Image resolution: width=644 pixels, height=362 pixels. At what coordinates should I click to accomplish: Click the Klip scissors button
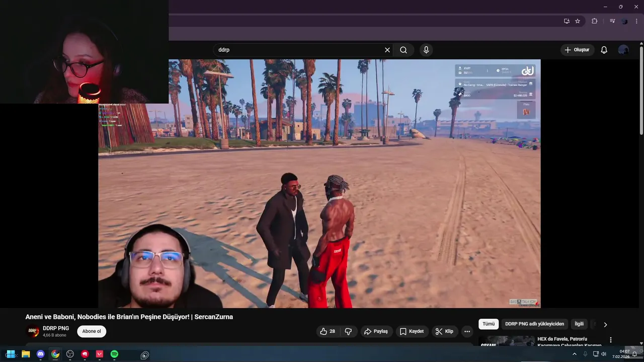[x=444, y=331]
